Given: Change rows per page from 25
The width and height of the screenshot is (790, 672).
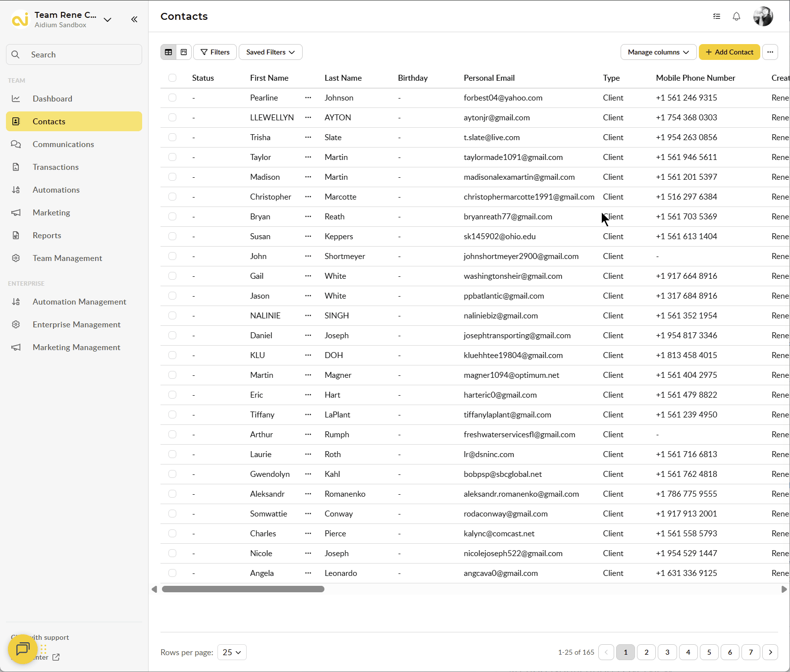Looking at the screenshot, I should [232, 652].
